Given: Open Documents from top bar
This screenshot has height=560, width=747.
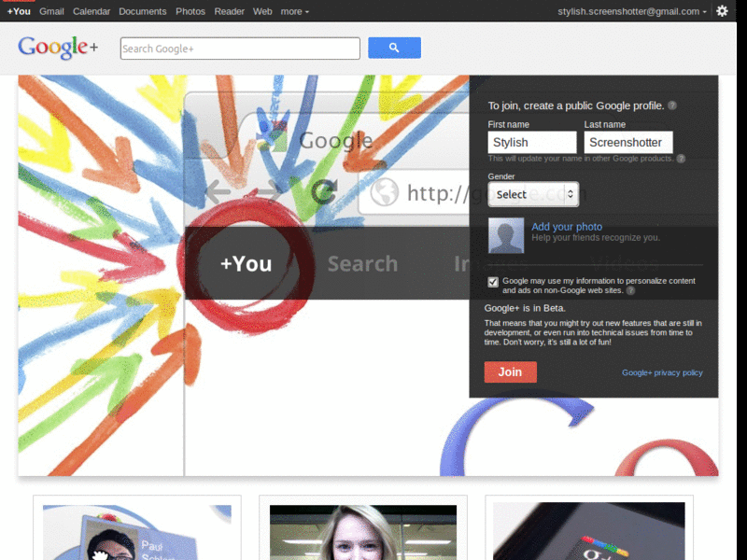Looking at the screenshot, I should tap(143, 11).
